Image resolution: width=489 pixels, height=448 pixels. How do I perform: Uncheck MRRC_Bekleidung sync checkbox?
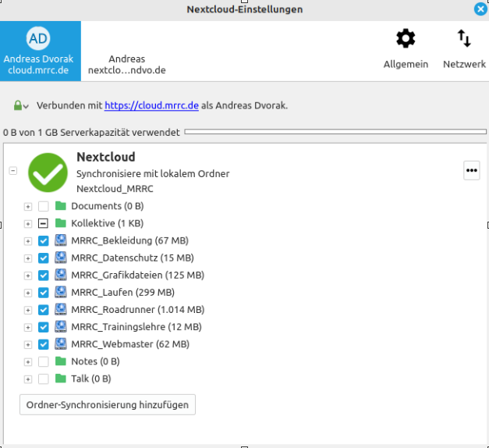[x=44, y=240]
